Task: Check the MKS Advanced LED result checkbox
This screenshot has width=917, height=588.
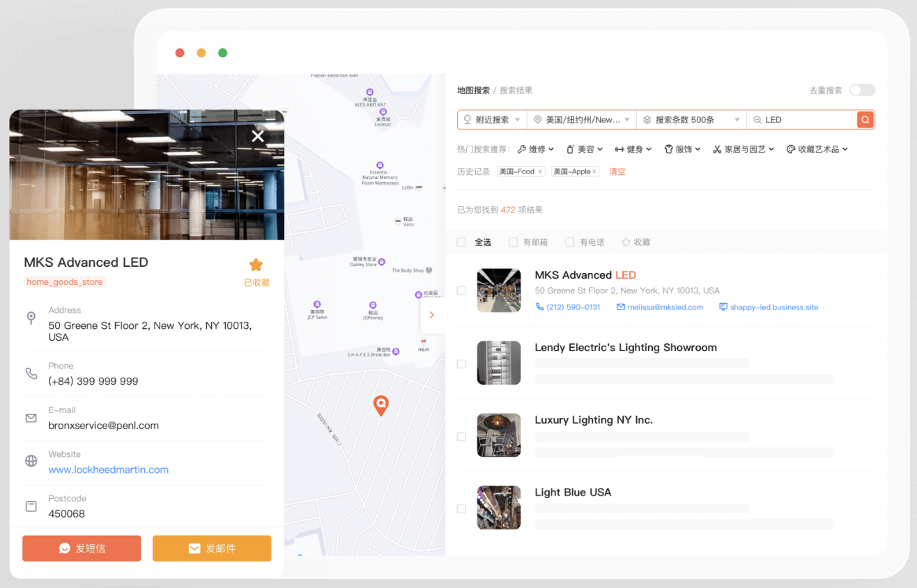Action: 461,291
